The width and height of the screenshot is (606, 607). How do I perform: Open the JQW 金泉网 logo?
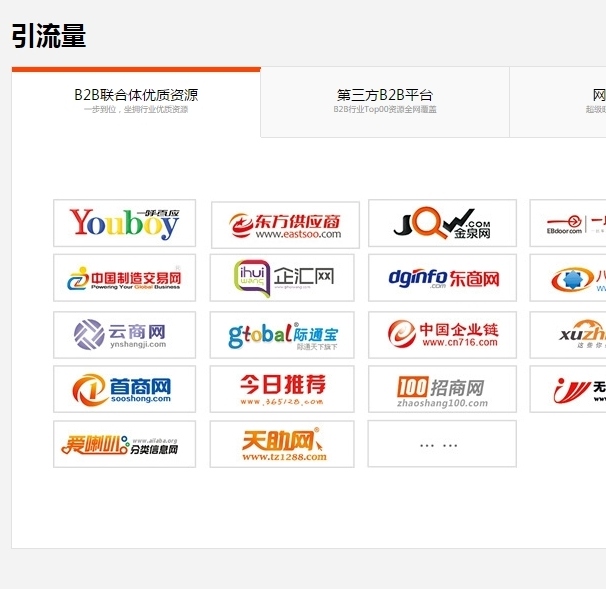pos(442,223)
